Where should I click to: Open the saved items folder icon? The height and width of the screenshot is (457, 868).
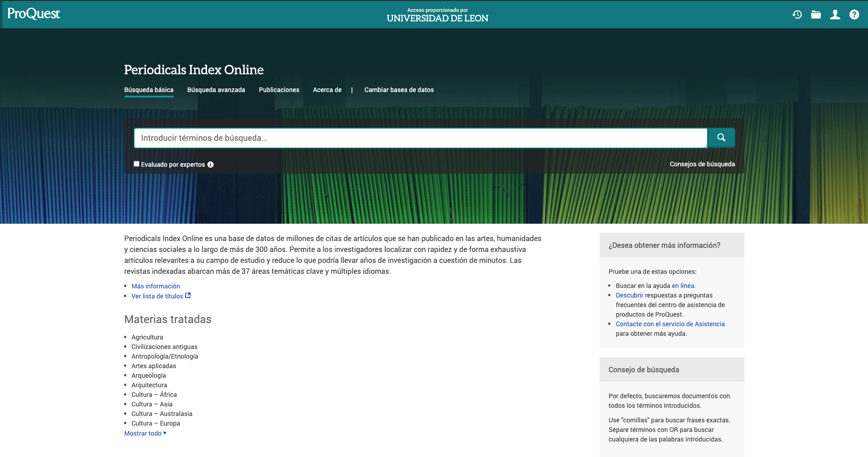click(816, 15)
